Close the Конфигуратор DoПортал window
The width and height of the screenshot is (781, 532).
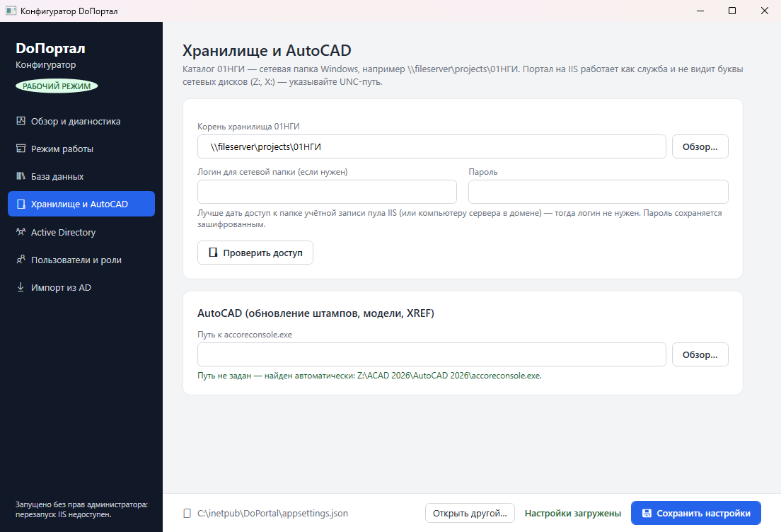pyautogui.click(x=765, y=11)
